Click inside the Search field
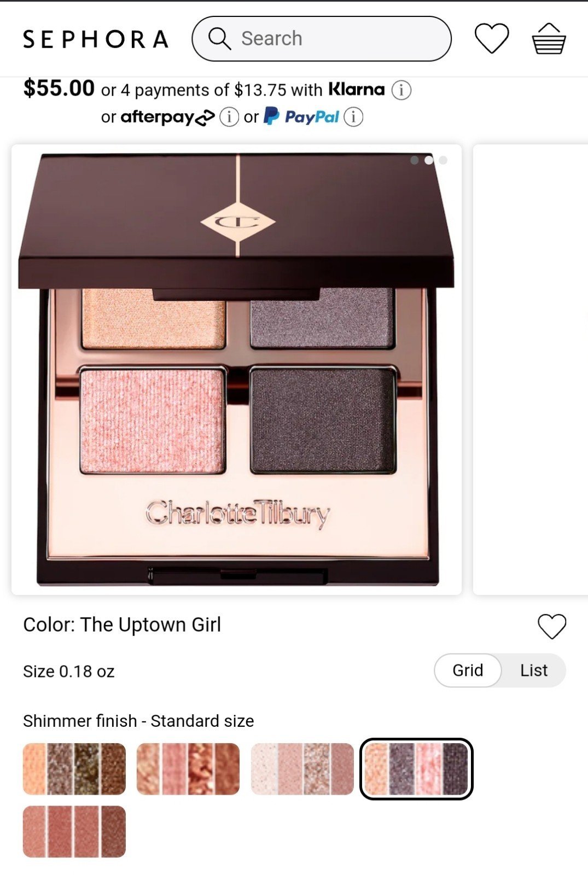 click(x=322, y=39)
